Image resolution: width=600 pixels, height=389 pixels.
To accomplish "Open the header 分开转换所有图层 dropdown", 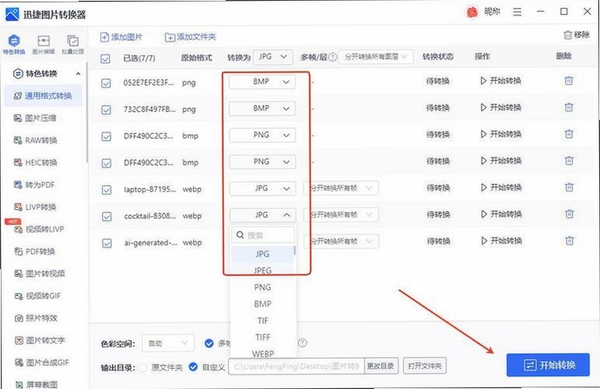I will tap(376, 57).
